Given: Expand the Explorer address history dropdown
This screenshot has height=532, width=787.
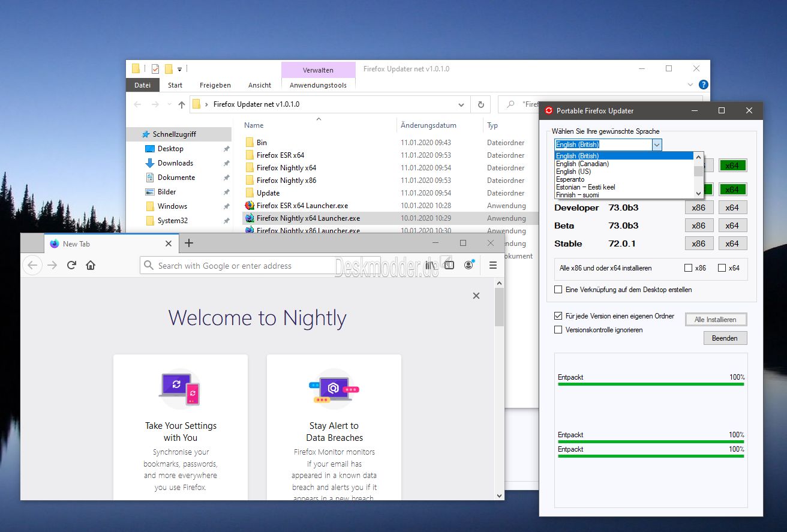Looking at the screenshot, I should coord(461,104).
